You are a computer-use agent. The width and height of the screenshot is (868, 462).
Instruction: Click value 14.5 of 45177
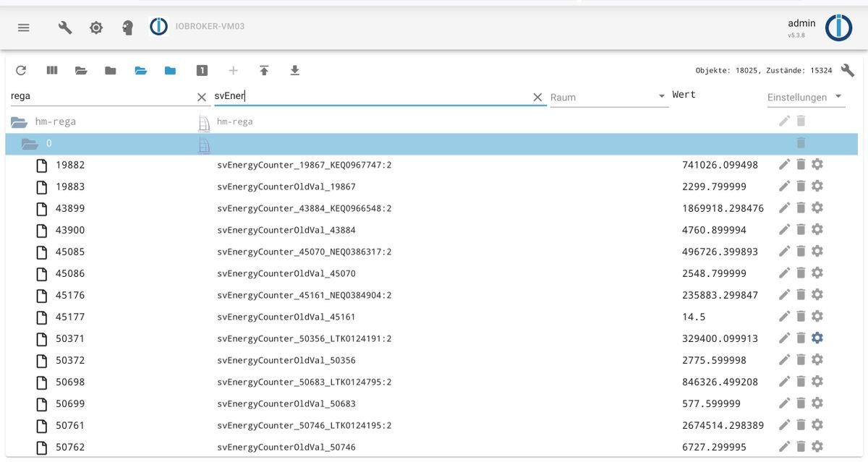pyautogui.click(x=694, y=317)
